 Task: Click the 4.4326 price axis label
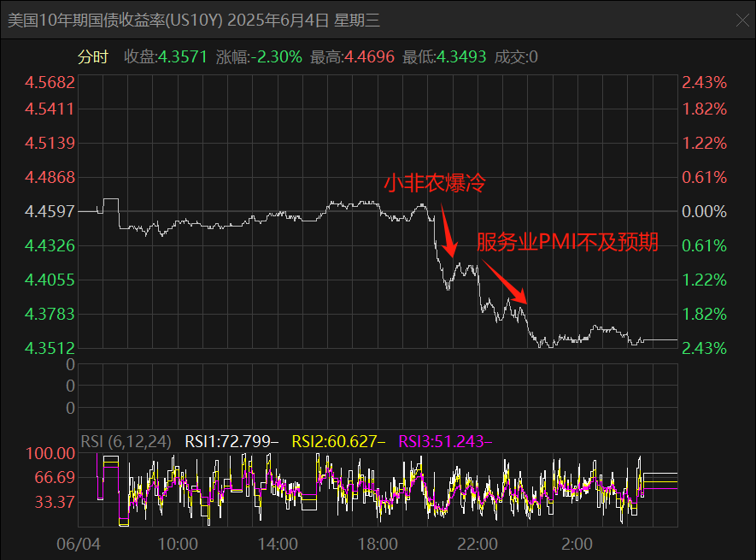tap(50, 245)
